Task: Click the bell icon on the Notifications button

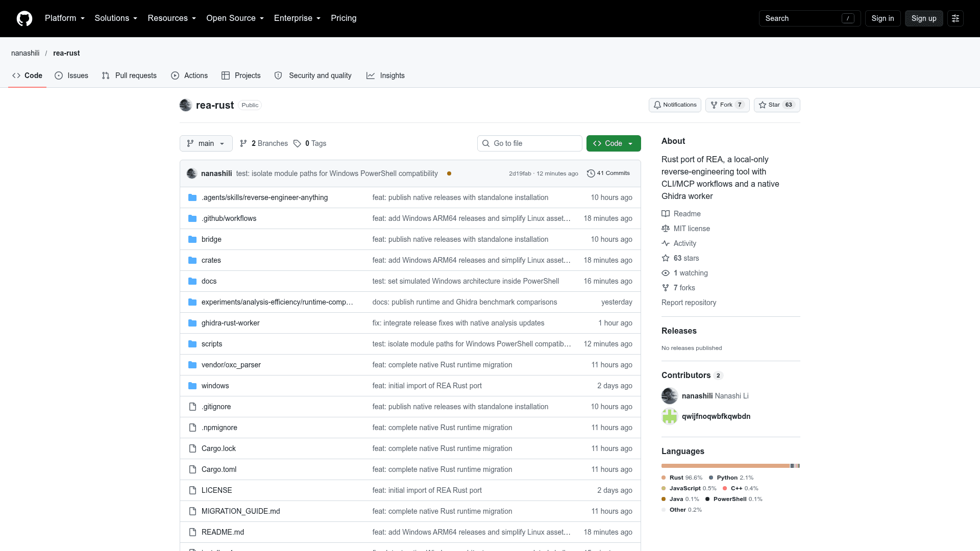Action: [x=657, y=105]
